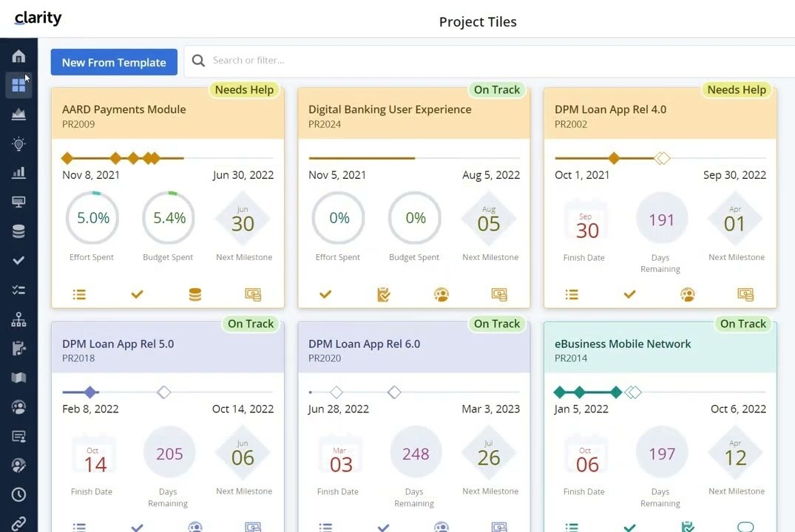Open staff icon on Digital Banking tile
The image size is (795, 532).
(x=442, y=294)
